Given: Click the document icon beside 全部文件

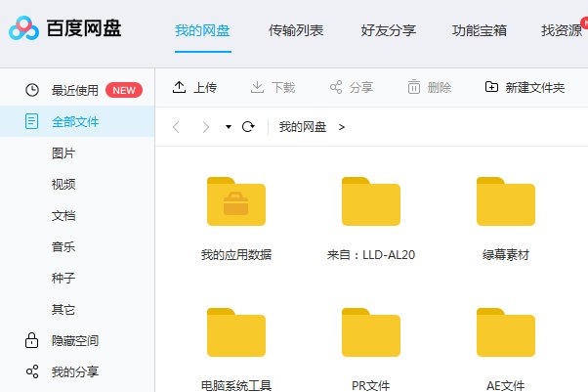Looking at the screenshot, I should click(31, 121).
